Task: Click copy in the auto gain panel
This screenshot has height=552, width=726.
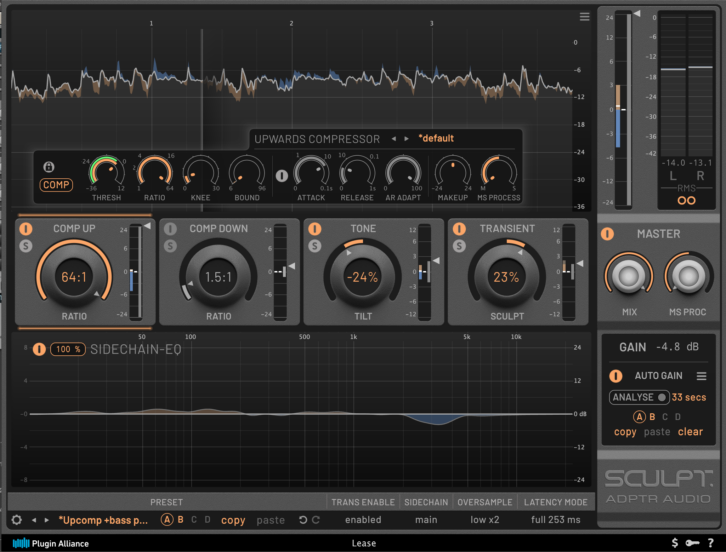Action: (625, 432)
